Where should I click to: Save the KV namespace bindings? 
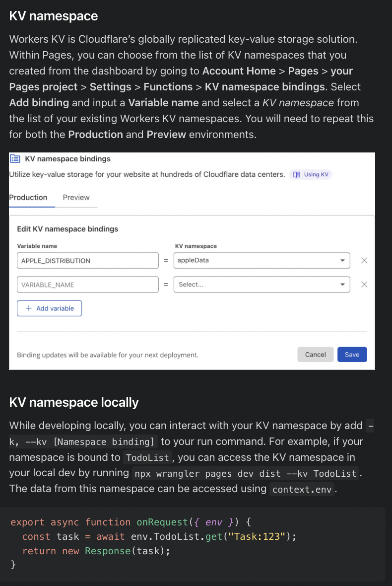click(x=352, y=355)
